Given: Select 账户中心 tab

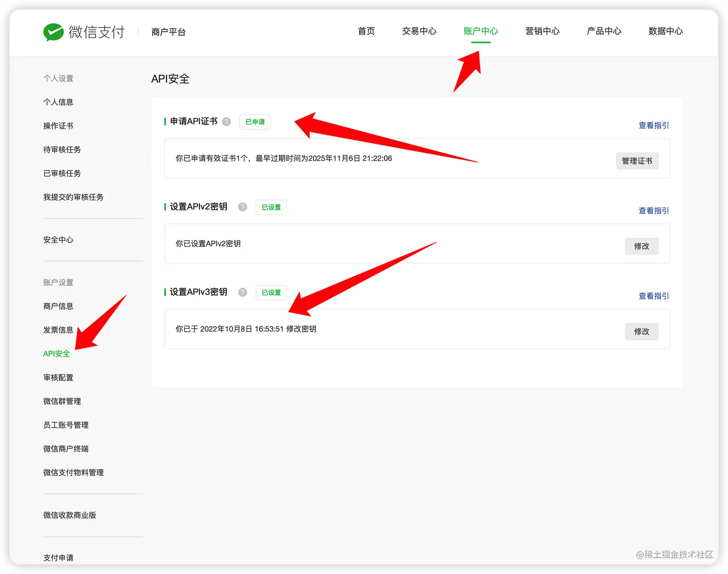Looking at the screenshot, I should (481, 31).
